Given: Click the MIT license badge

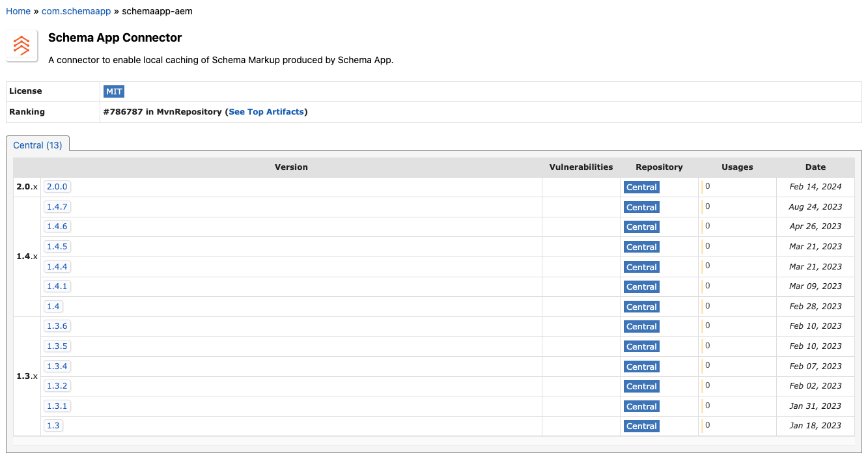Looking at the screenshot, I should (x=114, y=92).
